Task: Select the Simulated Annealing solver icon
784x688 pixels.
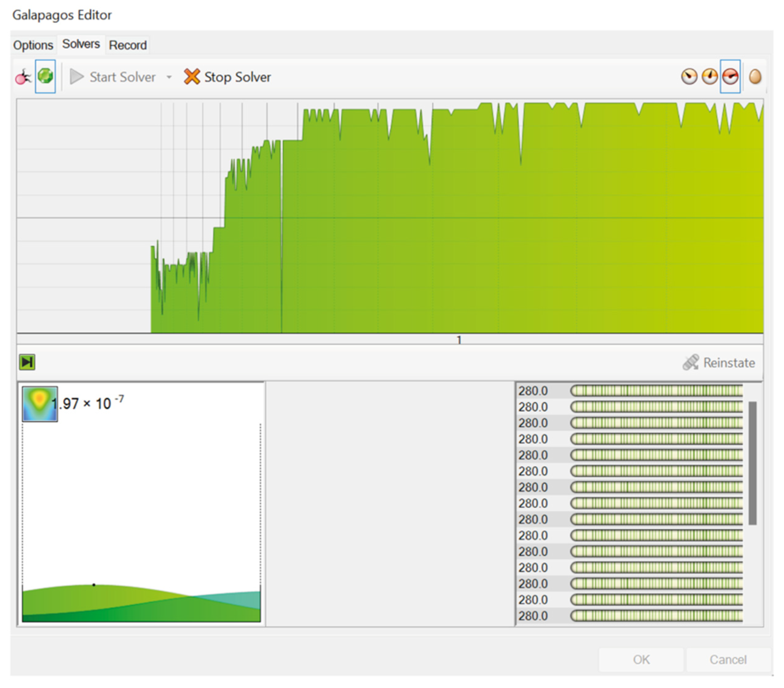Action: tap(23, 77)
